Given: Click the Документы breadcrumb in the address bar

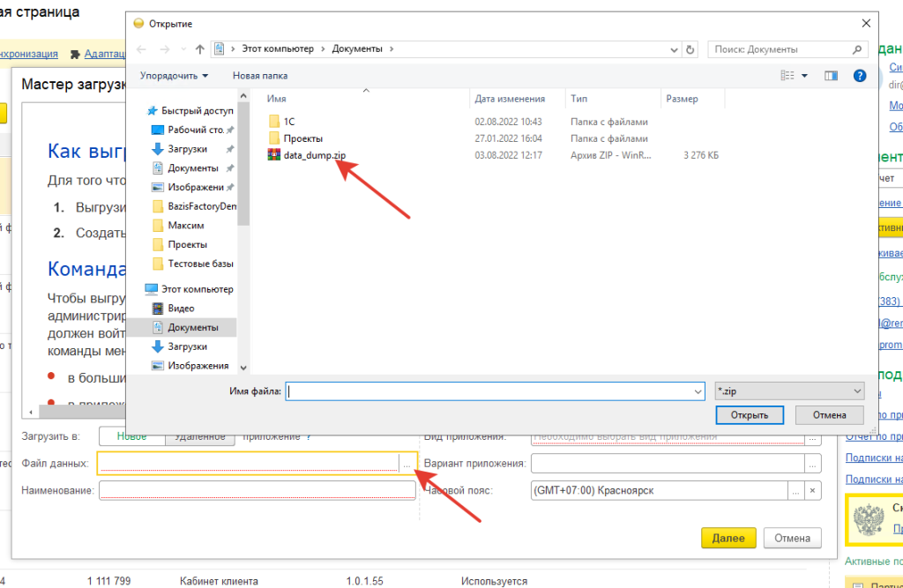Looking at the screenshot, I should click(357, 49).
